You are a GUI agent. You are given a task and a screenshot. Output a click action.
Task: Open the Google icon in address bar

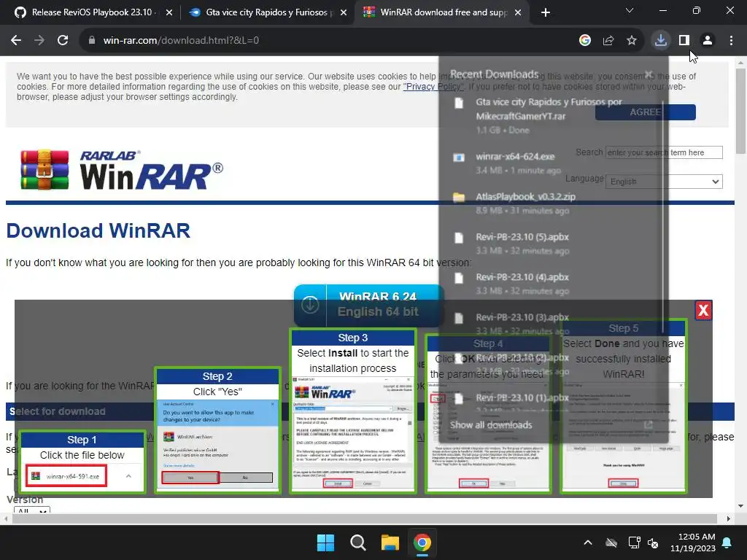click(585, 41)
